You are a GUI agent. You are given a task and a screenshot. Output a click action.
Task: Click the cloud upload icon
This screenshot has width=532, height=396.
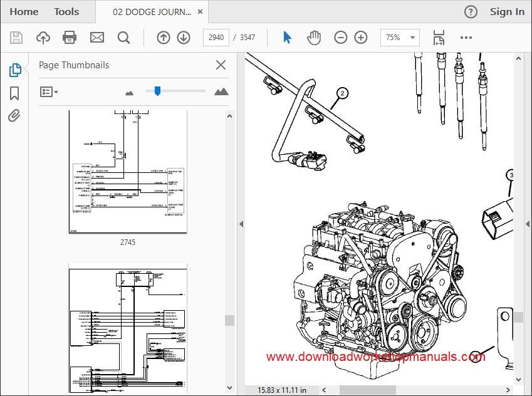pos(43,38)
